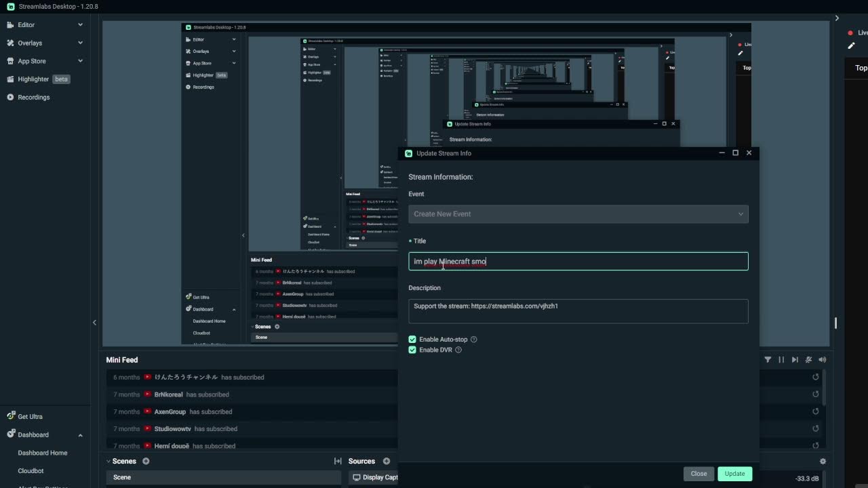The width and height of the screenshot is (868, 488).
Task: Click into the stream Title input field
Action: click(x=578, y=262)
